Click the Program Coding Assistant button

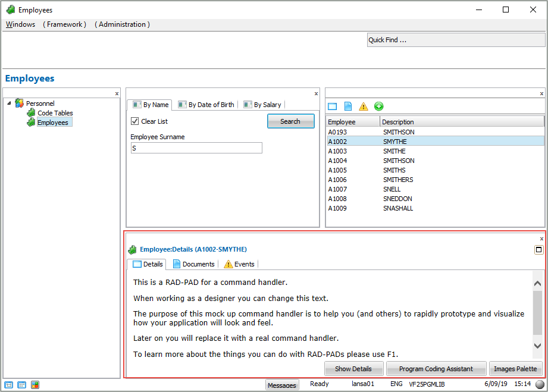click(x=436, y=369)
